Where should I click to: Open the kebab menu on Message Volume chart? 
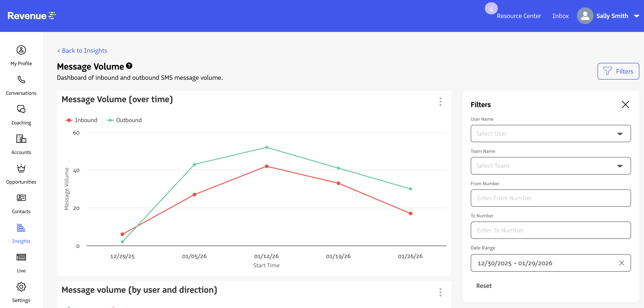(440, 102)
